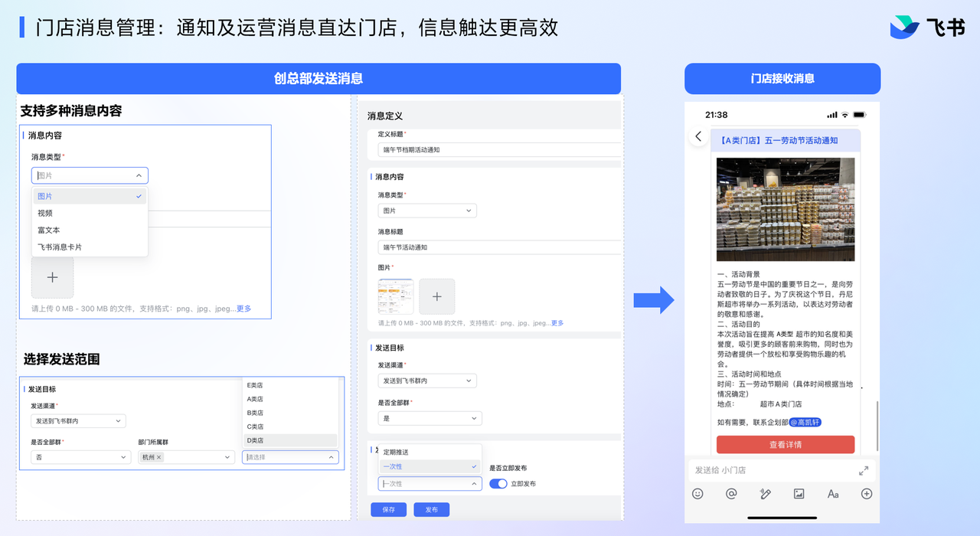Click the uploaded image thumbnail
This screenshot has width=980, height=536.
[x=396, y=296]
